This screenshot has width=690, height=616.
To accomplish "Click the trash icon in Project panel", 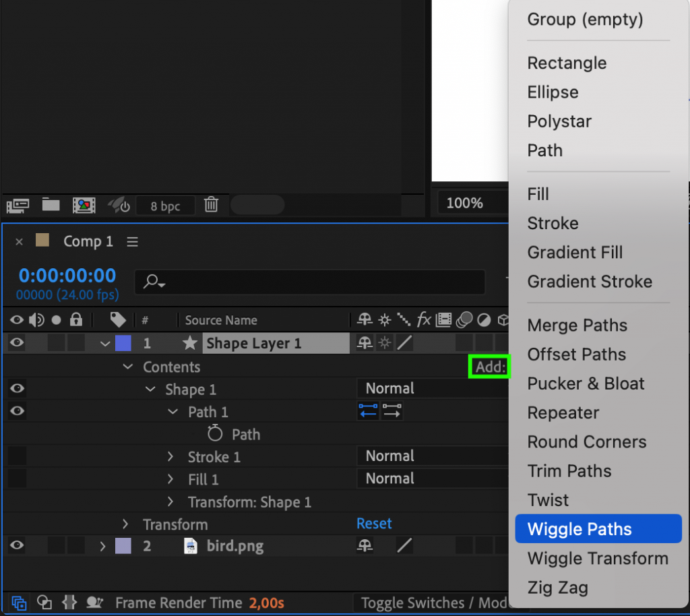I will (x=211, y=205).
